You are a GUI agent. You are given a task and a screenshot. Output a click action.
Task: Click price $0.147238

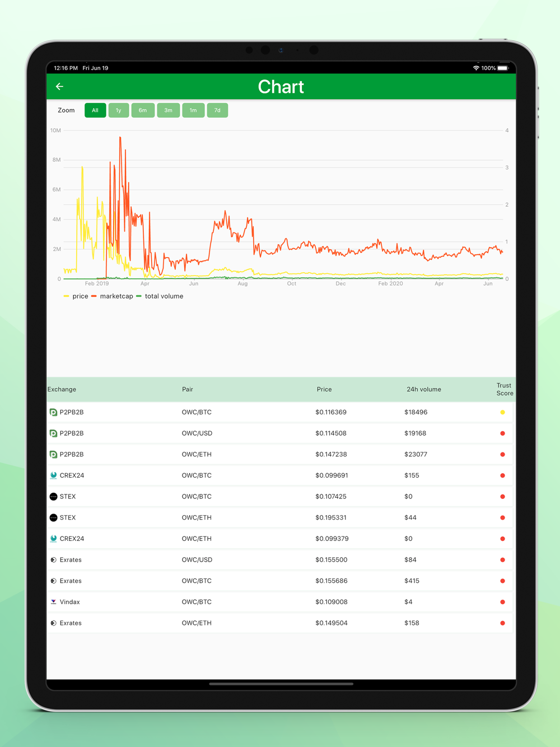331,454
